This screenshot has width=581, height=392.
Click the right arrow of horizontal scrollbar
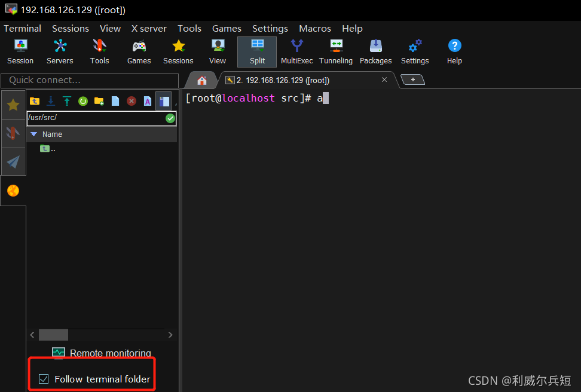tap(170, 335)
